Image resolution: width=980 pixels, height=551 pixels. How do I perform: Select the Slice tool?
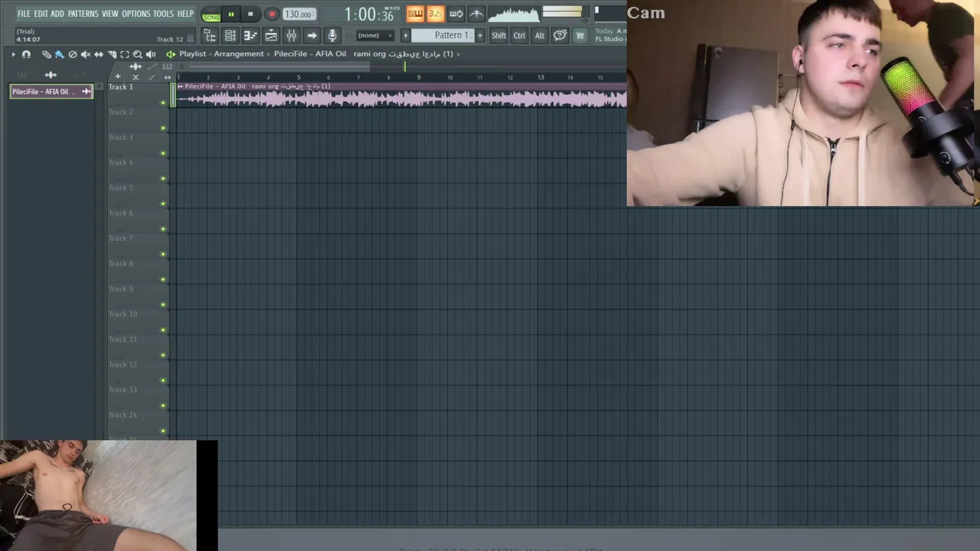(112, 54)
